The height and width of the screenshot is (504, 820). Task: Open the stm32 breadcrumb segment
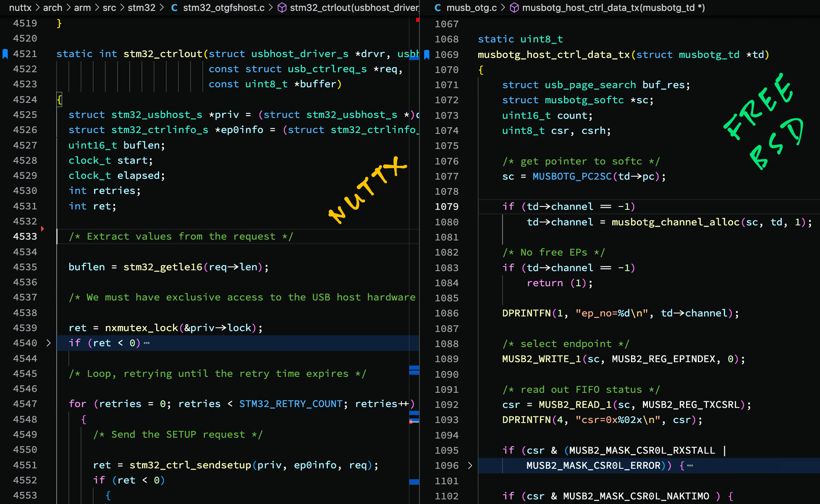141,8
